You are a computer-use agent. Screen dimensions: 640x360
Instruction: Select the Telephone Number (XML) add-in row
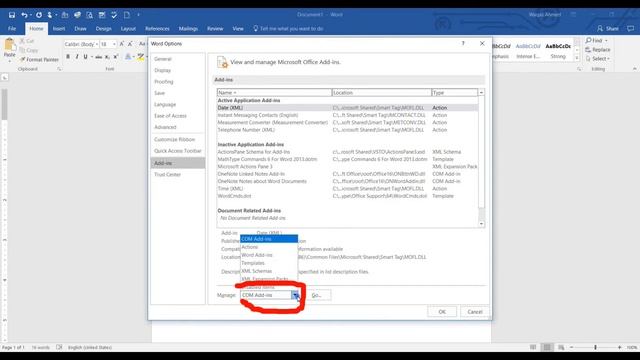coord(347,130)
